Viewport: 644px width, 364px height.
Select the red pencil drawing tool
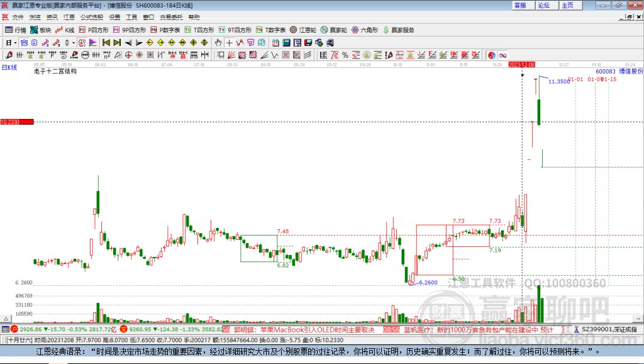[9, 55]
